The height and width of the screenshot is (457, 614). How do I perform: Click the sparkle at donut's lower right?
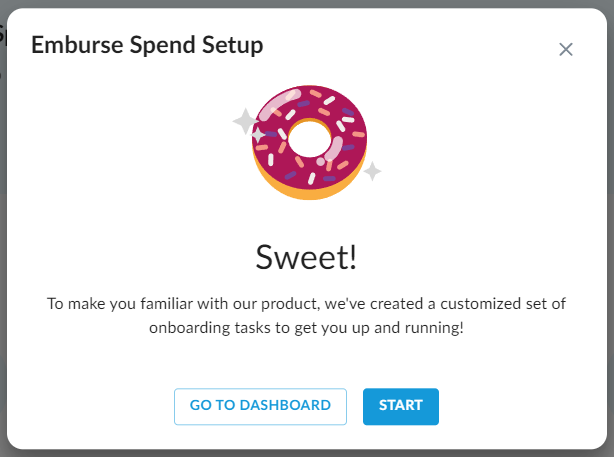[372, 171]
